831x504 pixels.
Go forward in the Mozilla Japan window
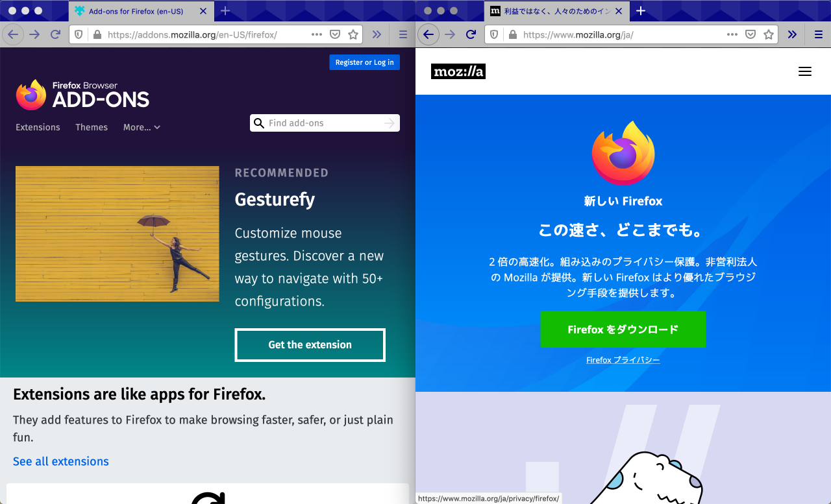(450, 34)
